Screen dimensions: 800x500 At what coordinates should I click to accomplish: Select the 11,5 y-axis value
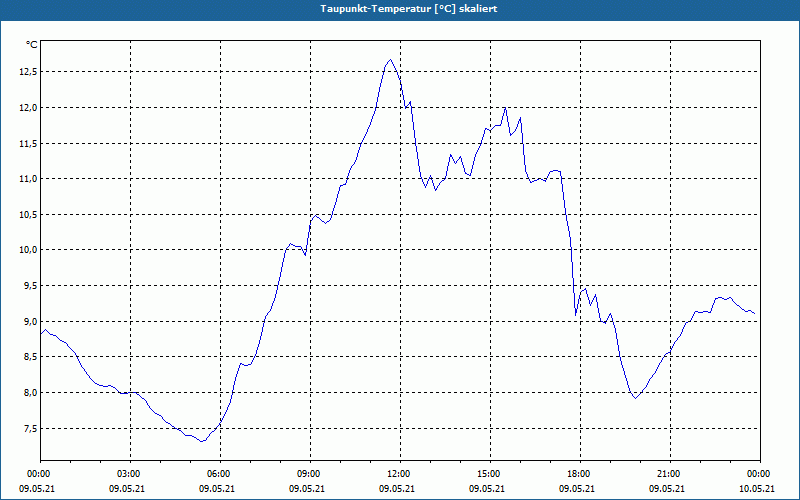tap(28, 144)
